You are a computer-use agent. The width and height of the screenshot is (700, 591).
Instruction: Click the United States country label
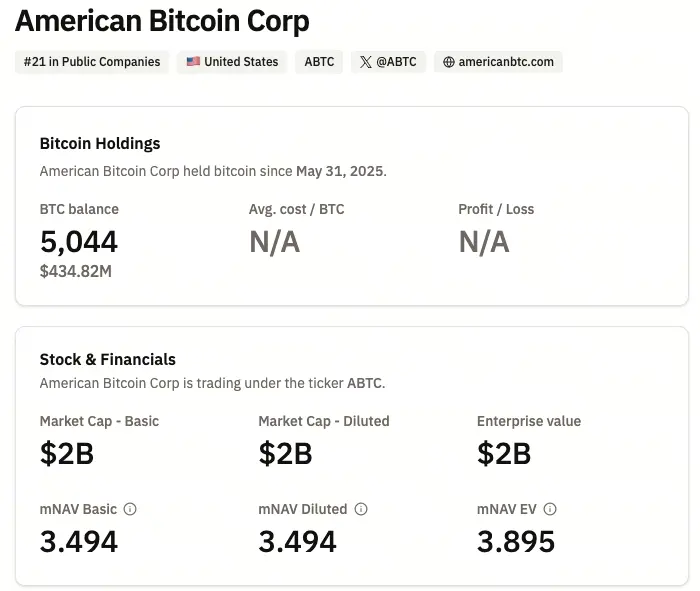[241, 62]
